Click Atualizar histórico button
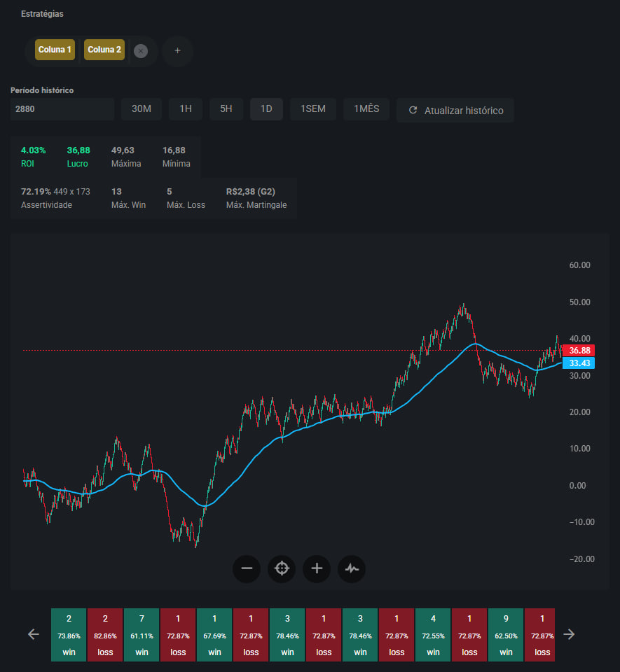Viewport: 620px width, 672px height. pyautogui.click(x=455, y=111)
